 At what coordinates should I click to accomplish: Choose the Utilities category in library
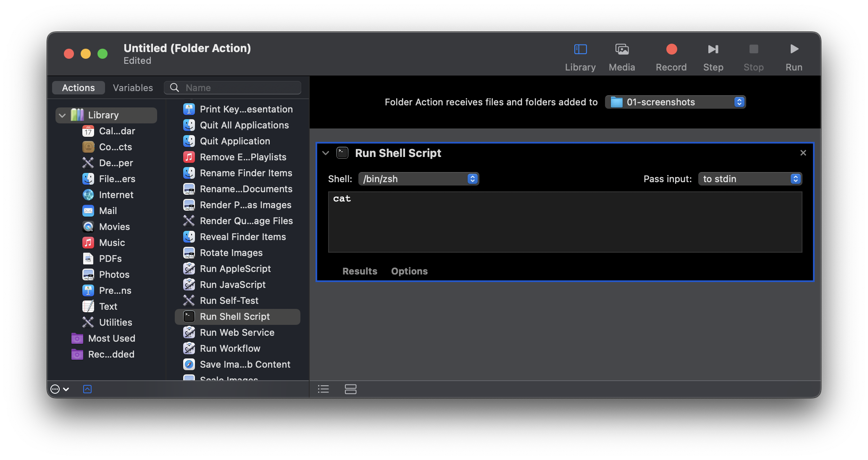tap(115, 322)
